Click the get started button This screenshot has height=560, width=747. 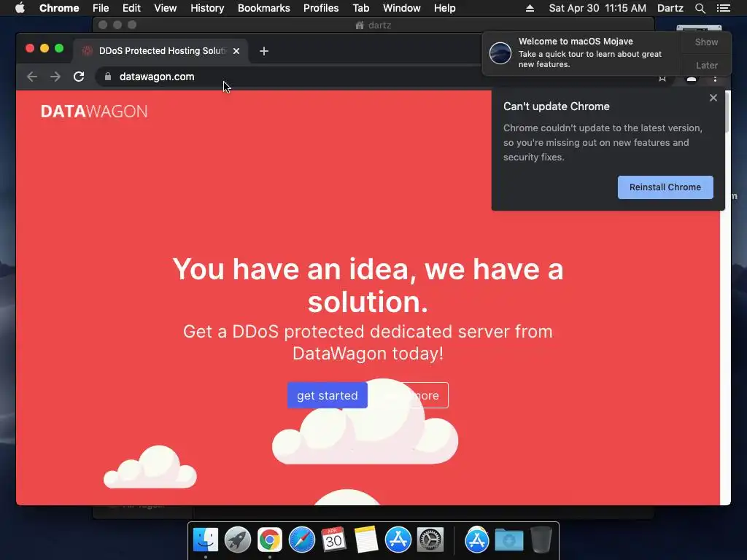[x=328, y=395]
